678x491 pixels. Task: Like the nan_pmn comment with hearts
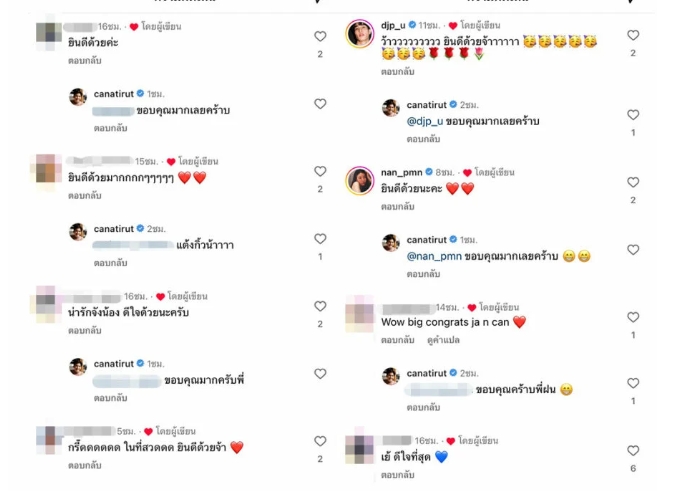633,182
